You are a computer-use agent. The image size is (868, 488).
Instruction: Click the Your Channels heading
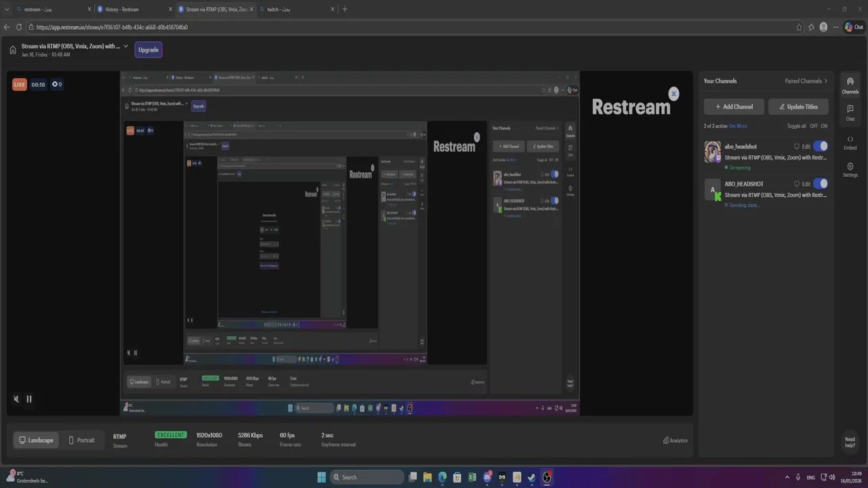pyautogui.click(x=720, y=81)
